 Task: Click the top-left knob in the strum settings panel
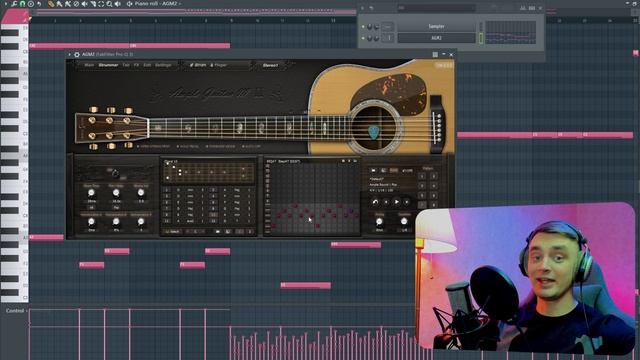tap(91, 192)
